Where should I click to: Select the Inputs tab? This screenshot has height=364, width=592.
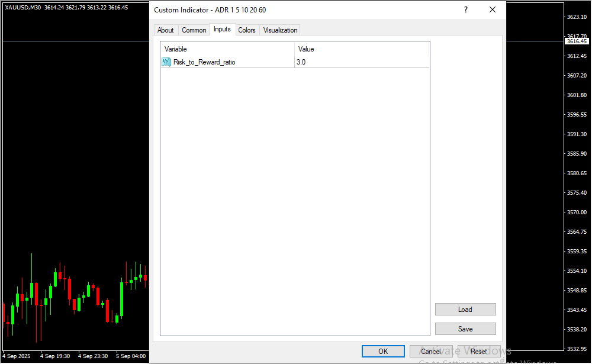point(222,30)
